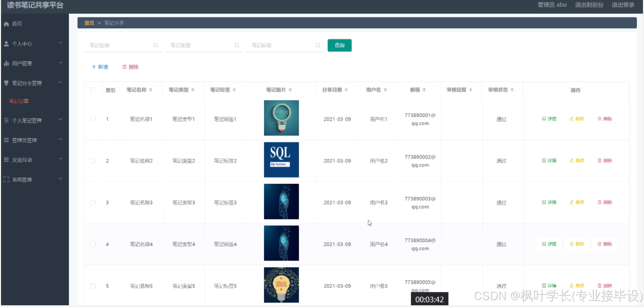Click the home icon in sidebar
This screenshot has width=644, height=307.
click(x=6, y=24)
